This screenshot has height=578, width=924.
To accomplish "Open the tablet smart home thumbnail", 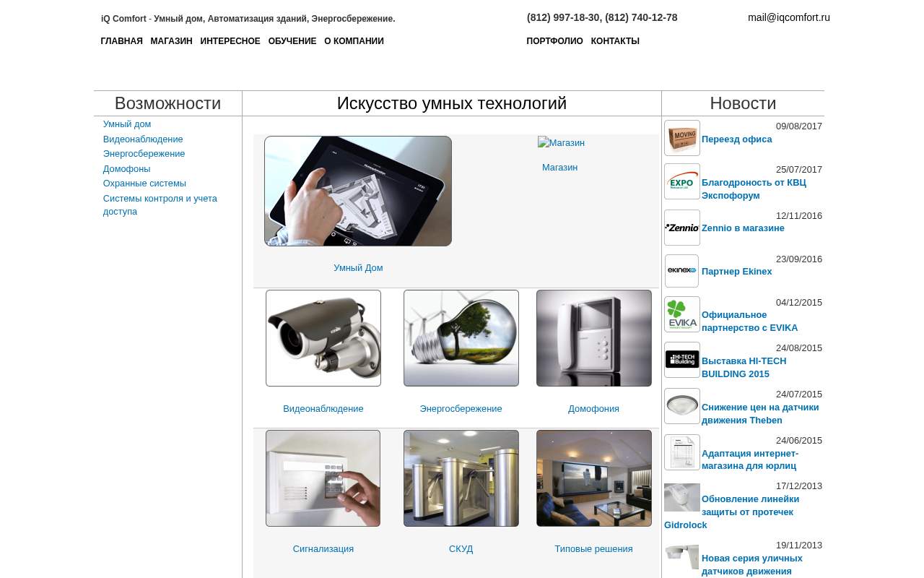I will coord(358,191).
